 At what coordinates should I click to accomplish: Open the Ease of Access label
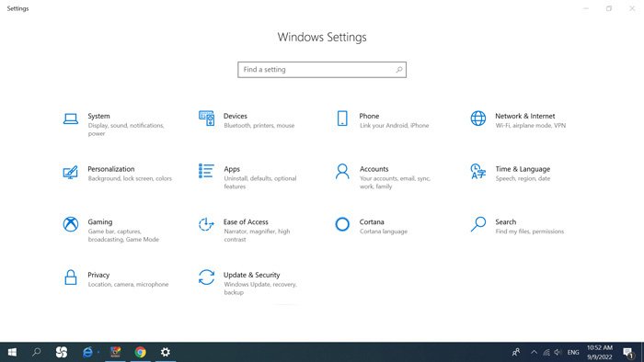pyautogui.click(x=246, y=221)
